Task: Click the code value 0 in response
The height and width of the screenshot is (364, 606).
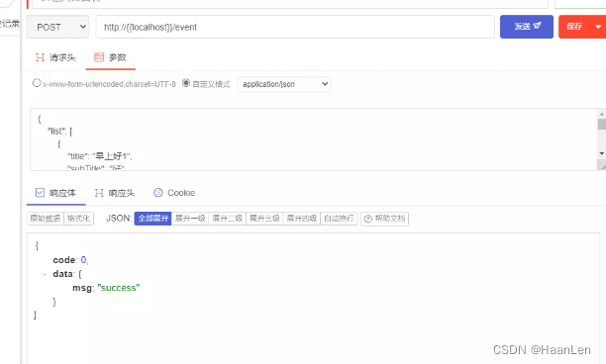Action: point(83,260)
